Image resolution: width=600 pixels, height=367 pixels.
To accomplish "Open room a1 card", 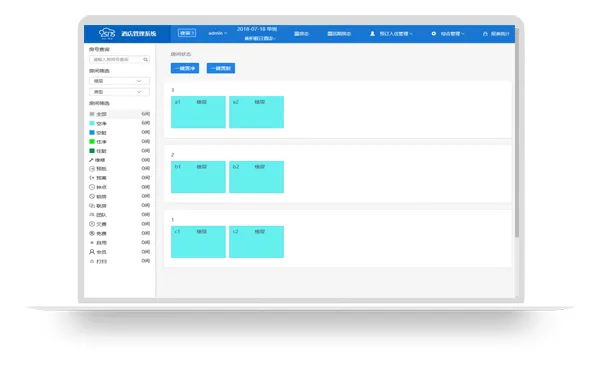I will point(198,112).
